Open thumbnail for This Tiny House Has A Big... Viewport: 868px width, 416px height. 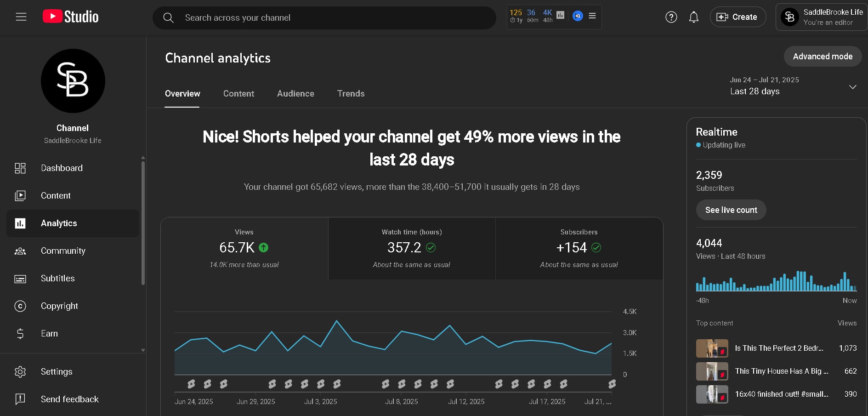click(x=712, y=371)
